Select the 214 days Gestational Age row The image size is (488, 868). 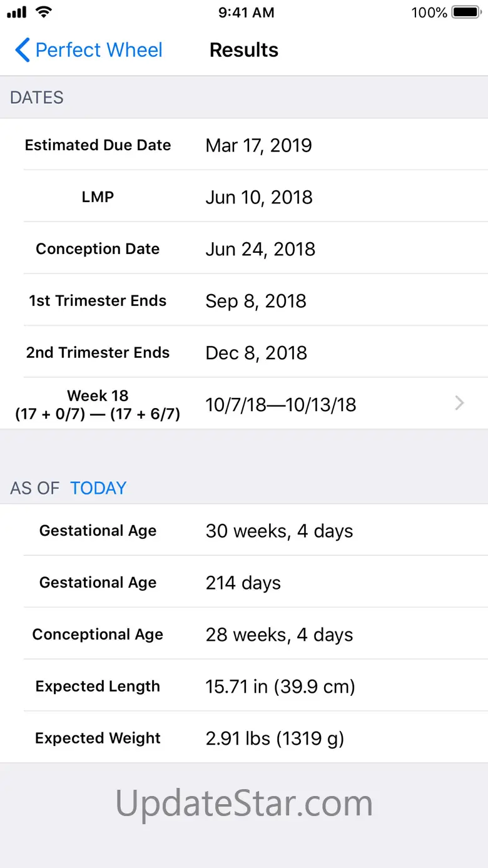pos(243,583)
